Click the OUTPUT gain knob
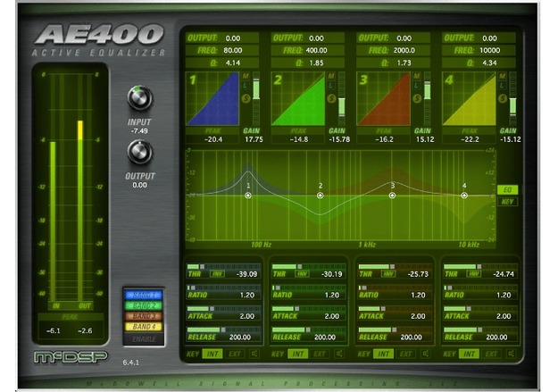558x392 pixels. pyautogui.click(x=140, y=153)
